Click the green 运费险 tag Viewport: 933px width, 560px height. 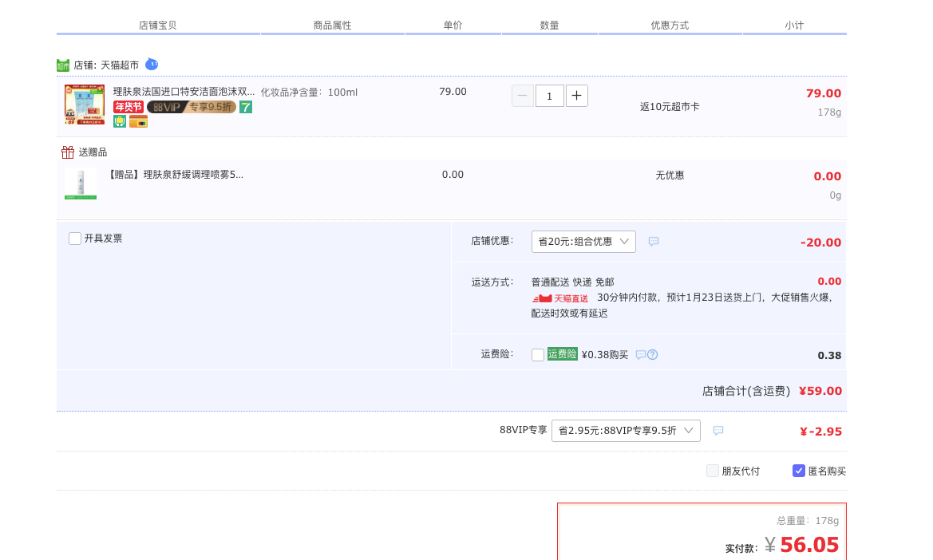[x=563, y=354]
